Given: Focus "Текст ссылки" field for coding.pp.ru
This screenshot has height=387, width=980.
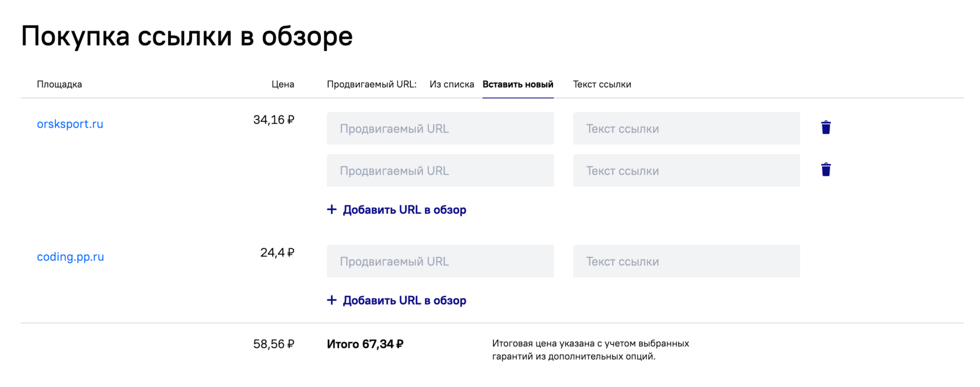Looking at the screenshot, I should coord(686,262).
